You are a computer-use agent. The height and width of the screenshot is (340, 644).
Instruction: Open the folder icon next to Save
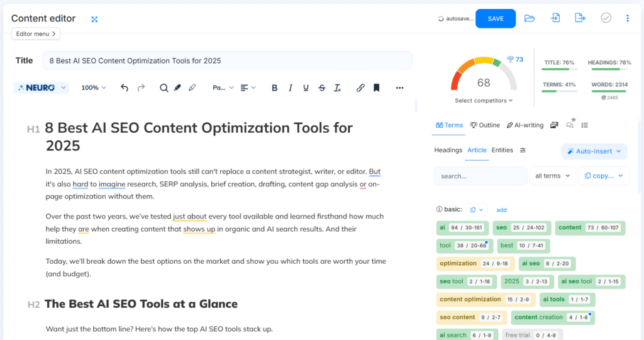pyautogui.click(x=530, y=18)
